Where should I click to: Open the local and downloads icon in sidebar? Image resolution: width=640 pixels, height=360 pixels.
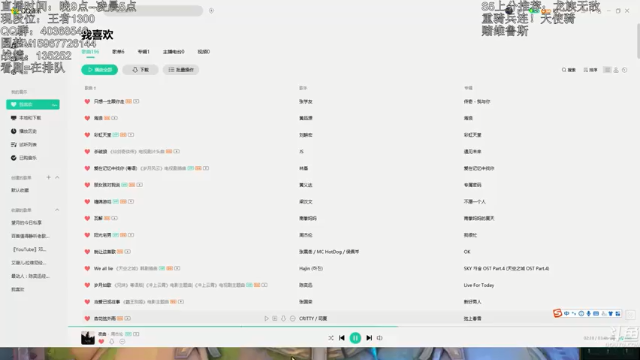13,118
